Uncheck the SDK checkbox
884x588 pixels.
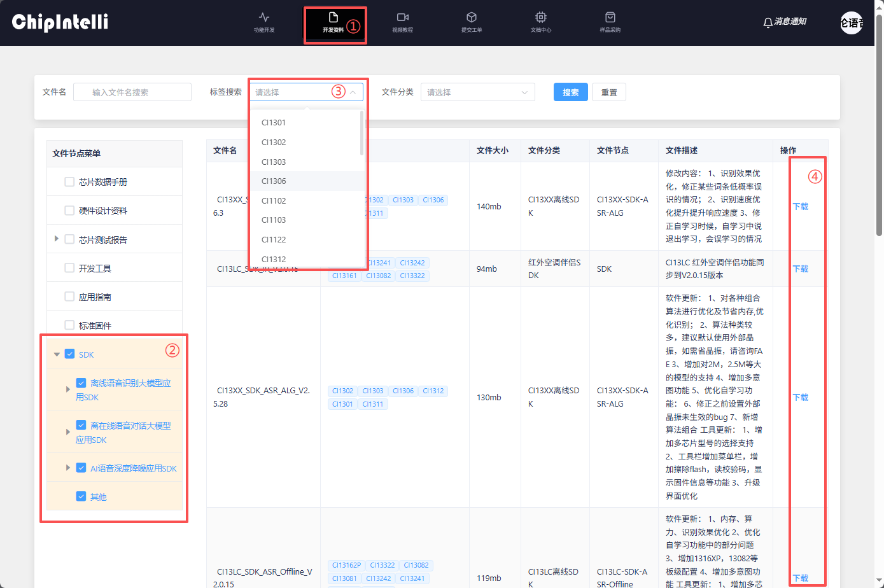point(70,354)
